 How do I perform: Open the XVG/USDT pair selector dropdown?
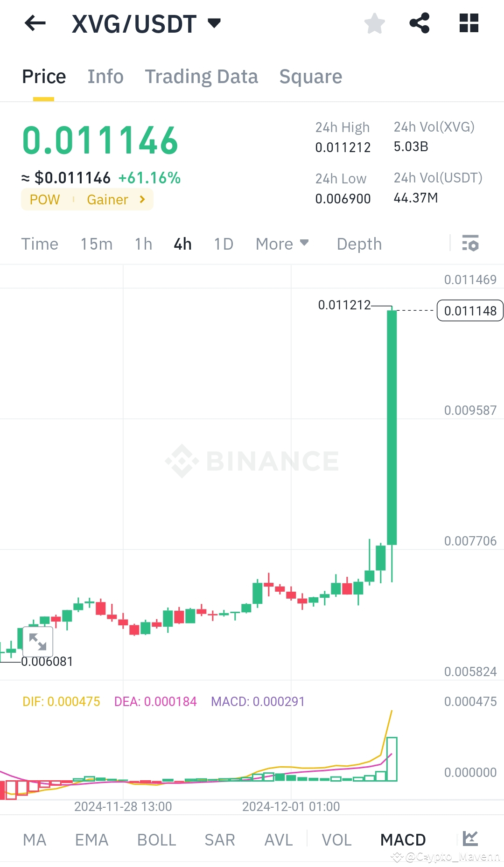tap(214, 23)
